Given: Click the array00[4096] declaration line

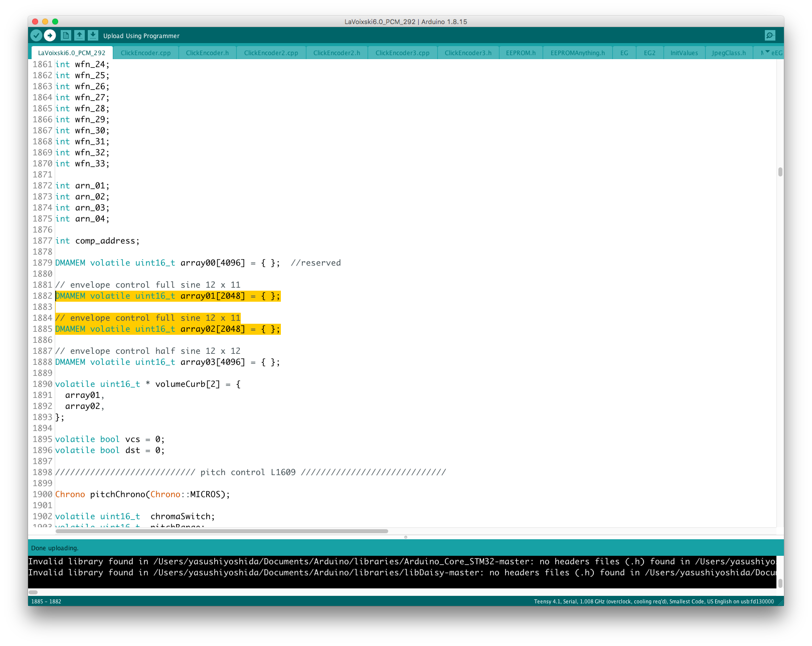Looking at the screenshot, I should pyautogui.click(x=198, y=263).
